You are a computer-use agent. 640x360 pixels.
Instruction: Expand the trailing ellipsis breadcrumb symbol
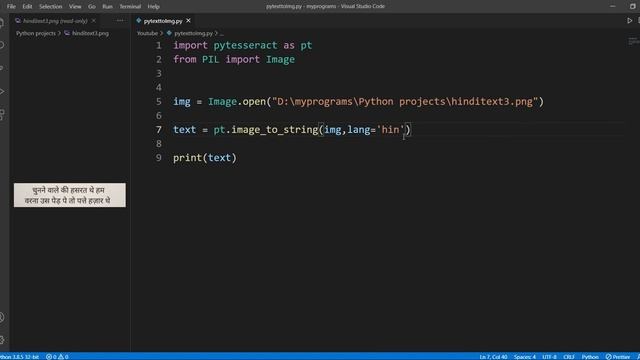222,33
